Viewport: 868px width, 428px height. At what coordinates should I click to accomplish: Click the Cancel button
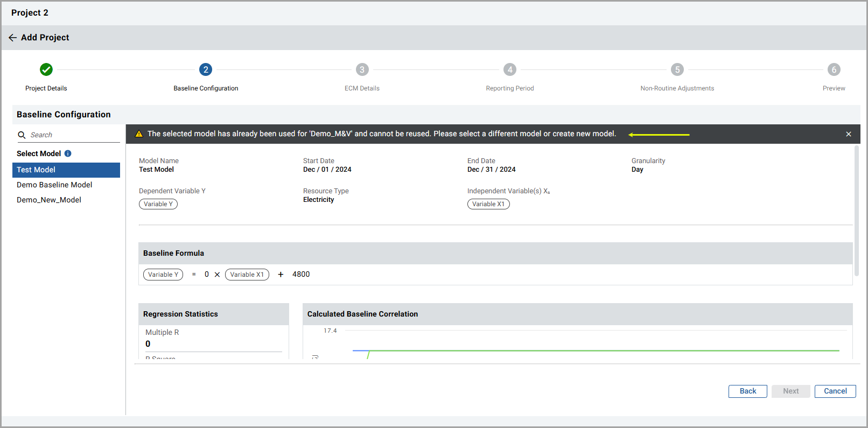tap(835, 391)
